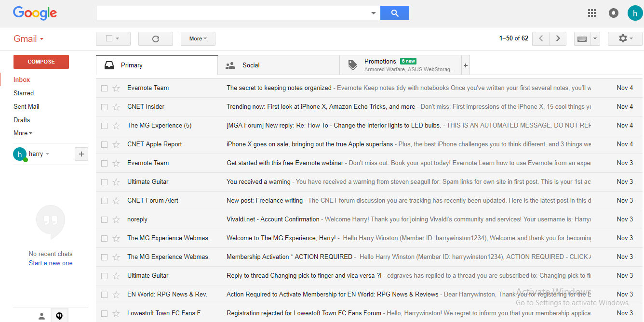Open Get started with Evernote webinar email
Viewport: 644px width, 322px height.
[369, 163]
